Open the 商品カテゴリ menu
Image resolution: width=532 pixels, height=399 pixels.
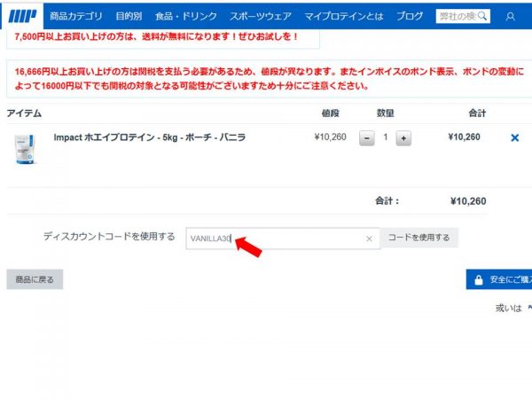(76, 16)
